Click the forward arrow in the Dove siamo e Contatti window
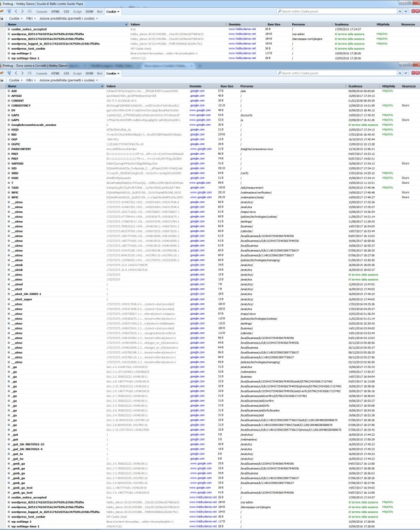Image resolution: width=420 pixels, height=530 pixels. point(22,73)
